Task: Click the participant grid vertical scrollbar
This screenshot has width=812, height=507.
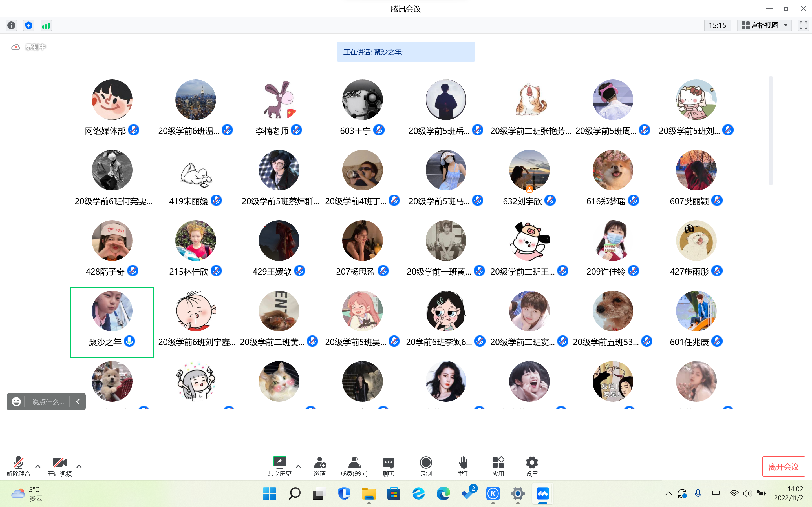Action: tap(771, 131)
